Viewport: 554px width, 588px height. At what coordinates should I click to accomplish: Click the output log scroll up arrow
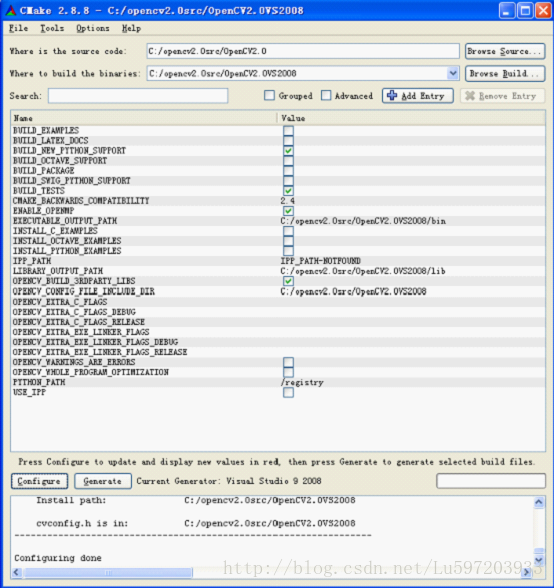click(x=539, y=502)
